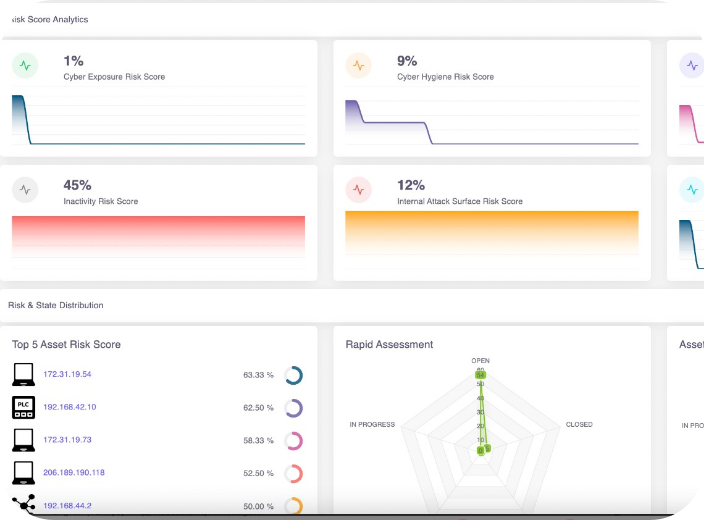704x520 pixels.
Task: Open asset link 206.189.190.118
Action: point(74,472)
